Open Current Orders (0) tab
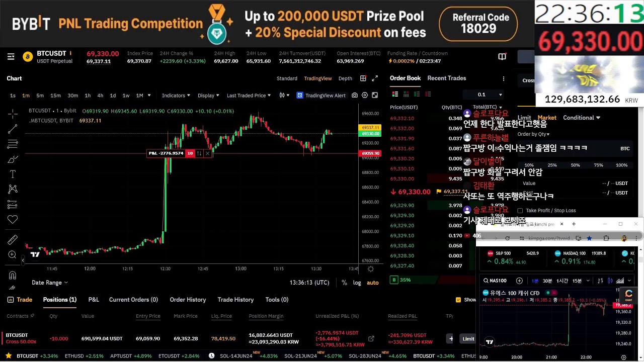Viewport: 644px width, 362px height. [133, 300]
